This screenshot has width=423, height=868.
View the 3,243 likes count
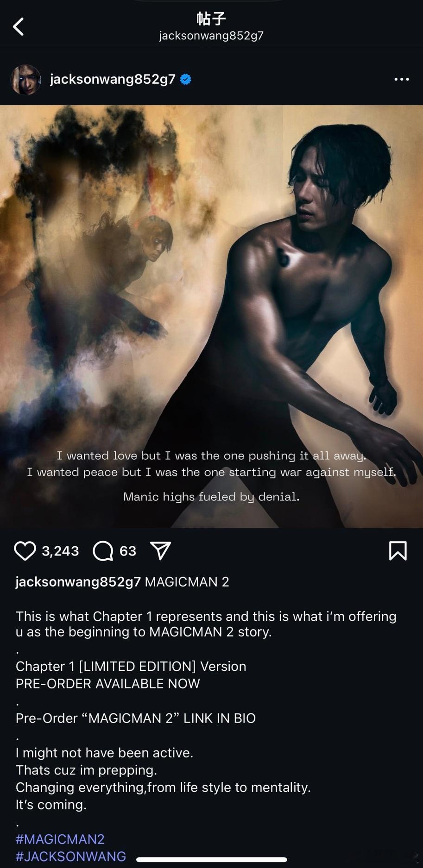tap(60, 551)
